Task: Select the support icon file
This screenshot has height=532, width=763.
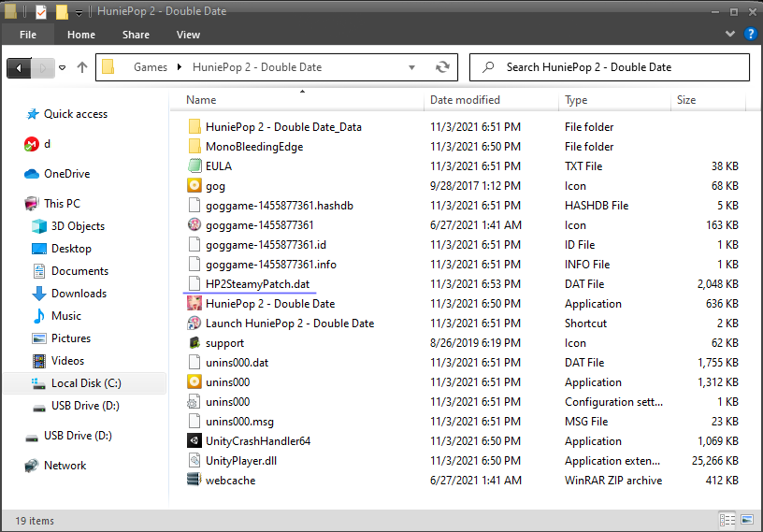Action: pos(194,342)
